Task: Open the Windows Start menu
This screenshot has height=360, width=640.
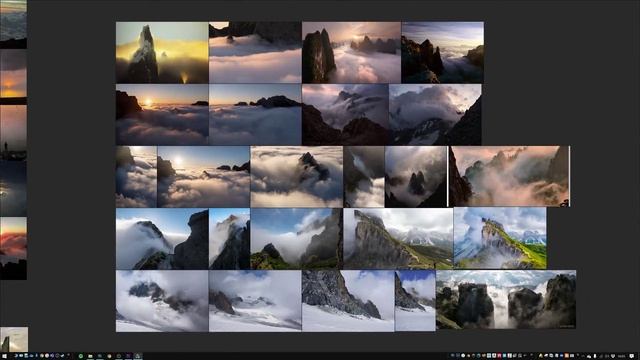Action: tap(4, 356)
